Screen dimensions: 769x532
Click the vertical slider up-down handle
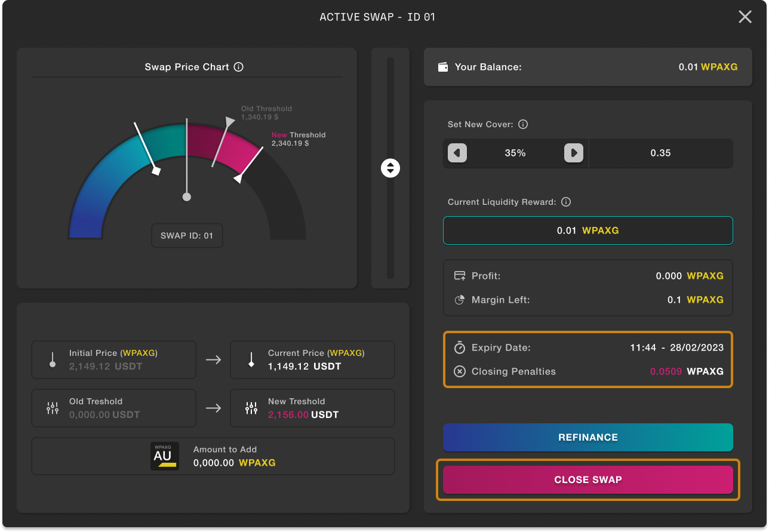[x=390, y=168]
